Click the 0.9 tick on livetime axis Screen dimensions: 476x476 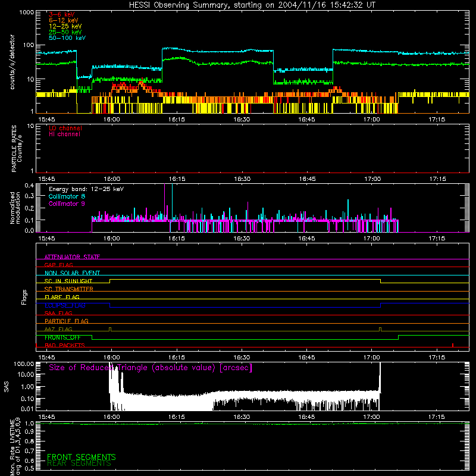pos(29,432)
